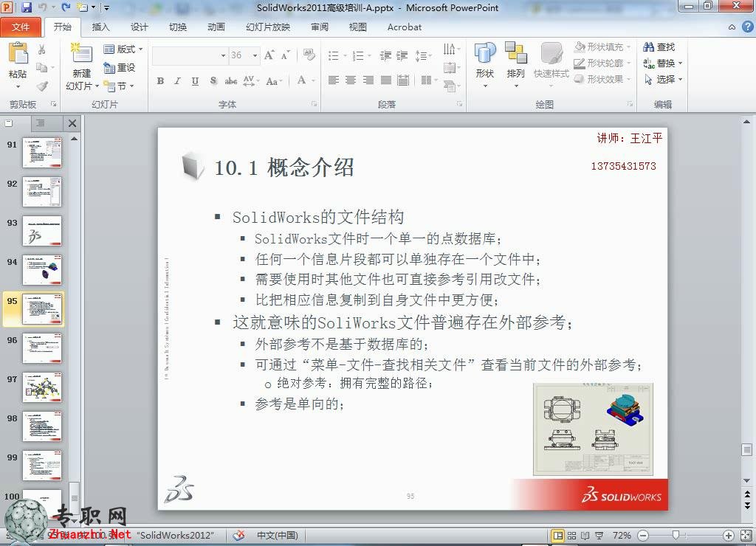Switch to Slide Sorter view in status bar
756x546 pixels.
coord(572,536)
